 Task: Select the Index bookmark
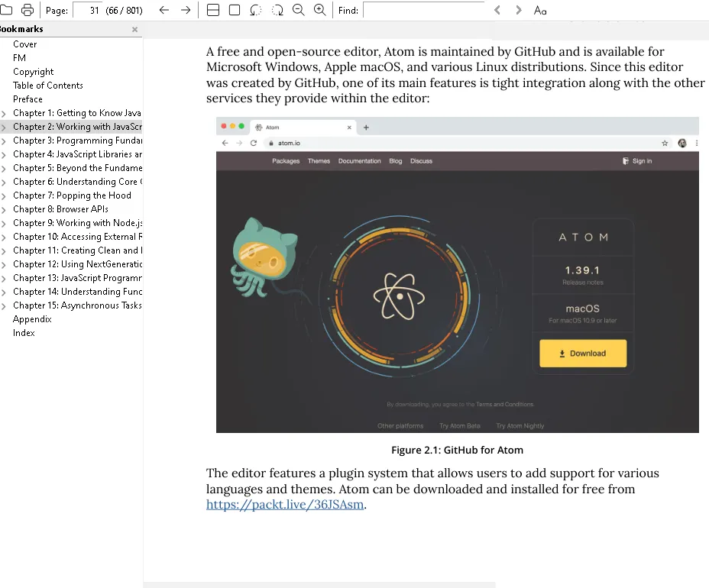24,333
